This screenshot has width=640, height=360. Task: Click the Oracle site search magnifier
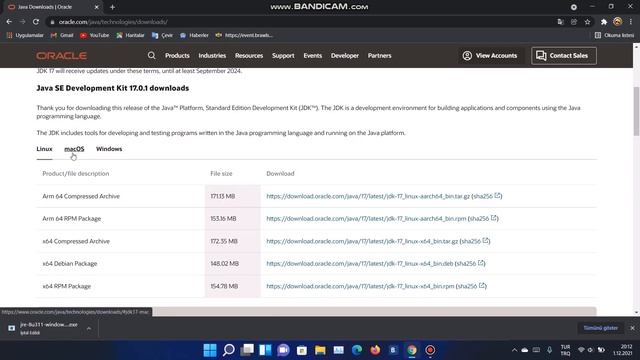(x=151, y=56)
